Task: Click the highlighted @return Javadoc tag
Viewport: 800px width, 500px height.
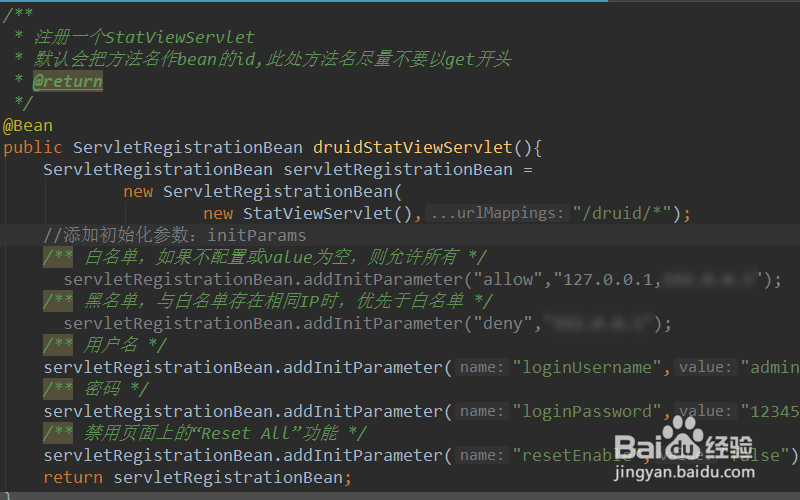Action: click(x=68, y=81)
